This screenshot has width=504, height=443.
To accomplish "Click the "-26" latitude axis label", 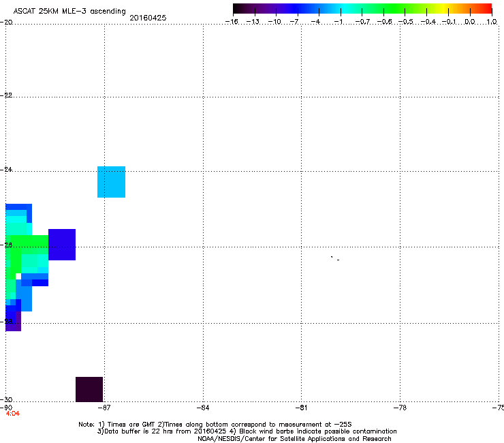I will pos(6,245).
